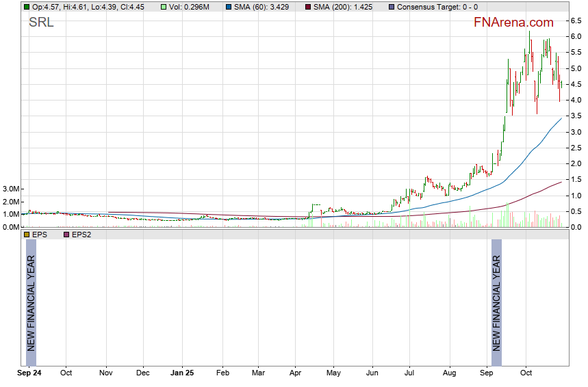Click the SRL ticker symbol label
The height and width of the screenshot is (387, 588).
(x=41, y=22)
